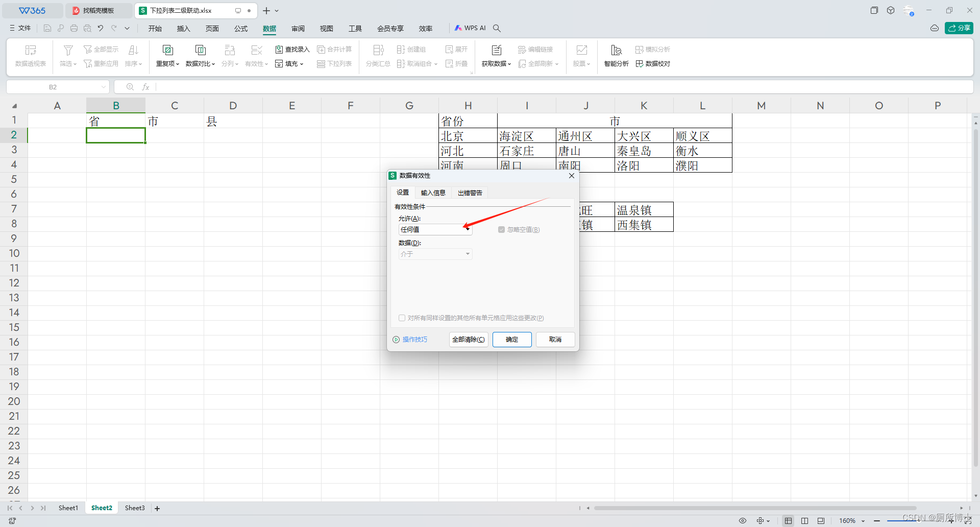
Task: Click the Stocks (股票) icon
Action: tap(581, 50)
